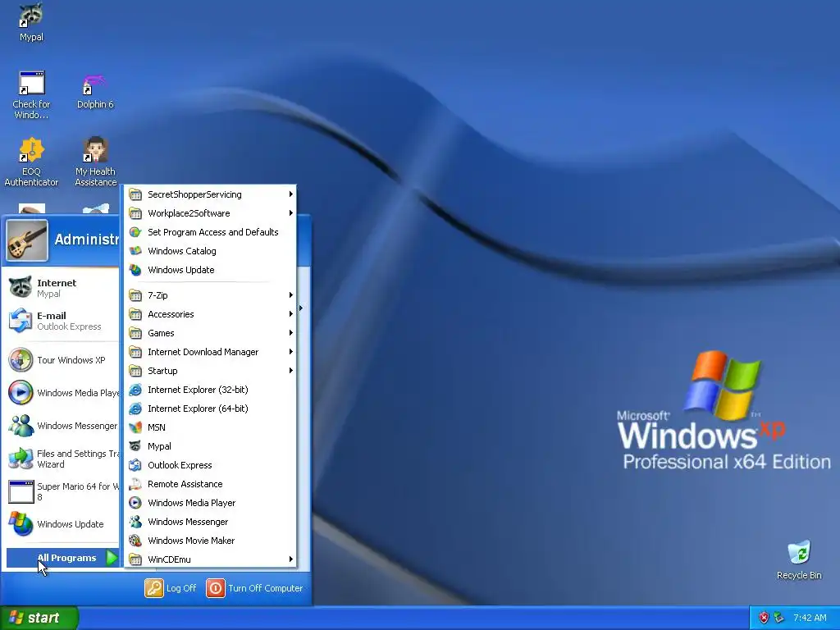The height and width of the screenshot is (630, 840).
Task: Open My Health Assistance desktop icon
Action: tap(95, 162)
